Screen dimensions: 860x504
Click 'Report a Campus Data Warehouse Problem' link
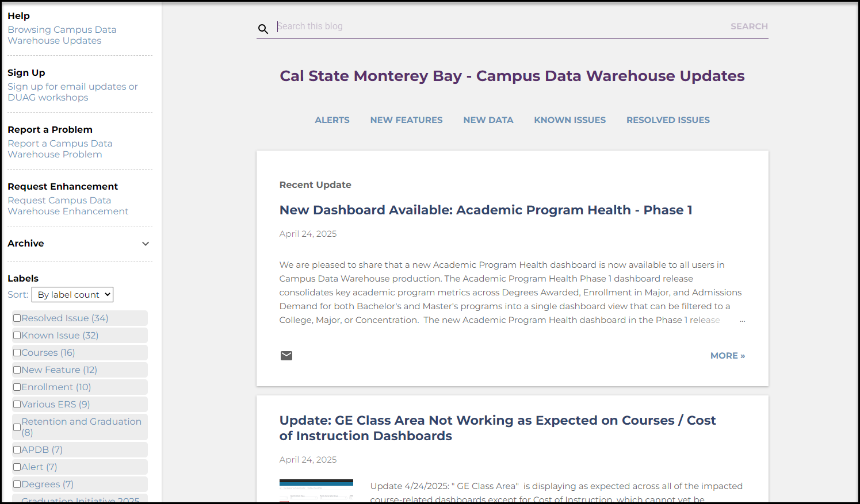coord(60,149)
